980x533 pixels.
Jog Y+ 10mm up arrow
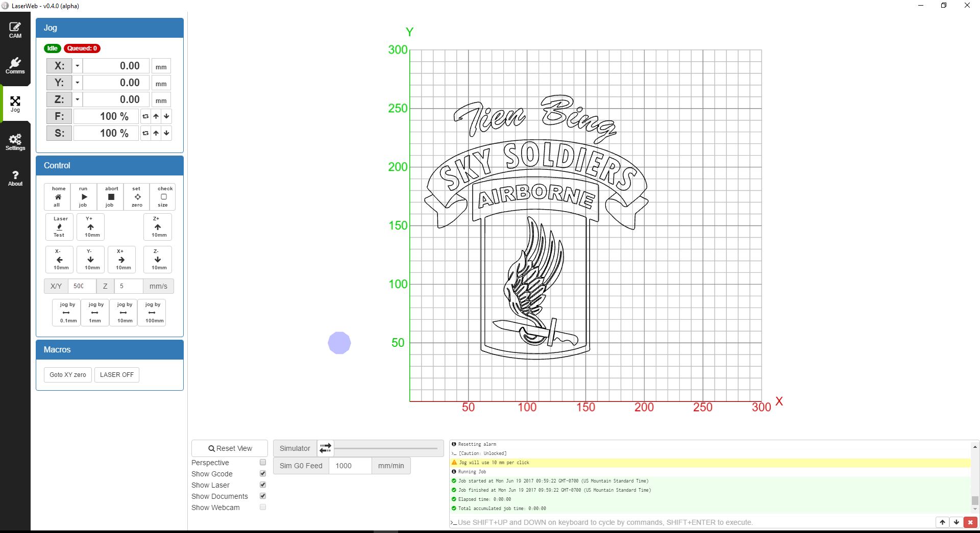[90, 227]
